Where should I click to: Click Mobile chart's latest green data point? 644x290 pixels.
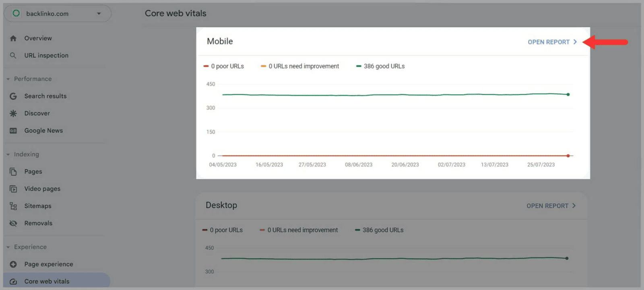click(568, 95)
